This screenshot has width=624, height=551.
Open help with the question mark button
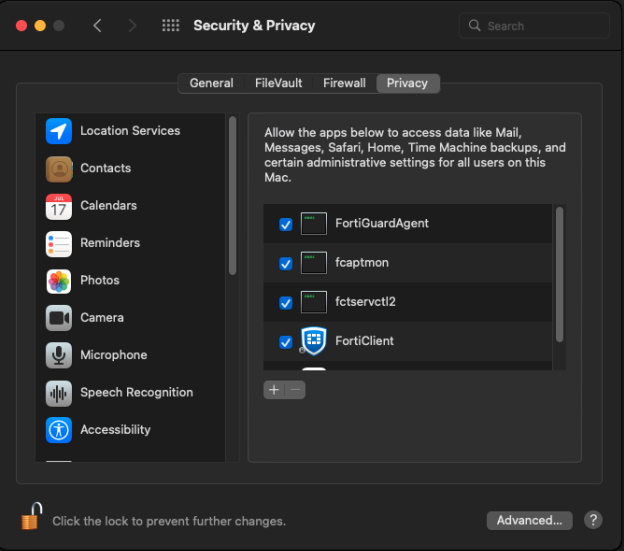pos(593,520)
